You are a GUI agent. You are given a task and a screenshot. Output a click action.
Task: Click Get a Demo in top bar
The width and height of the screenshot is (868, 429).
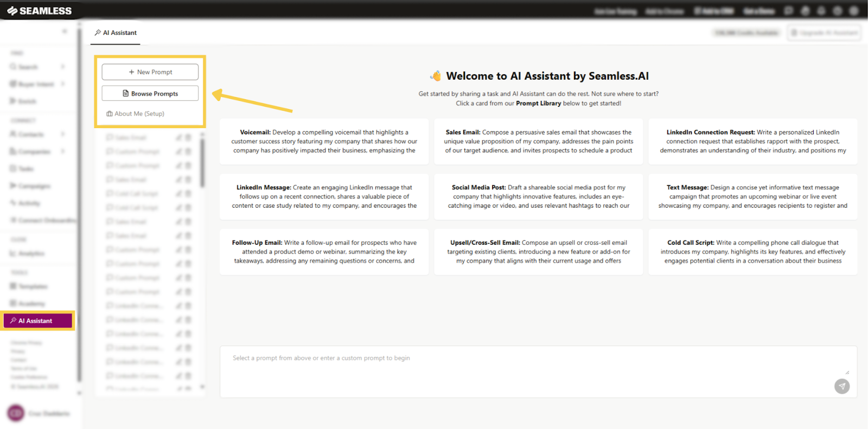(758, 11)
